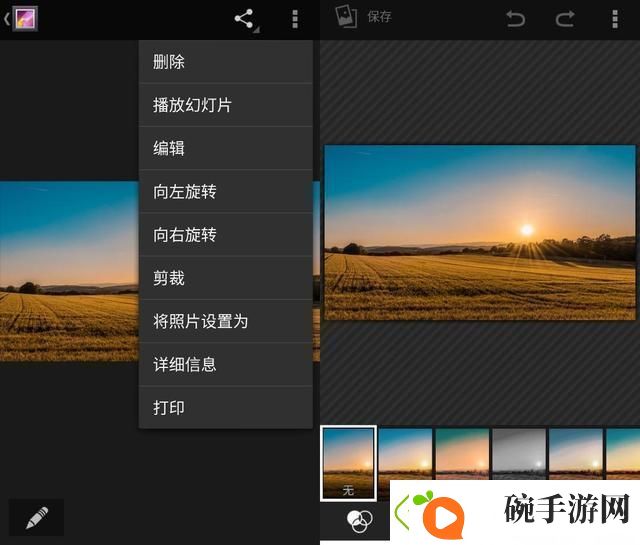Select the 无 (no filter) thumbnail

point(348,463)
